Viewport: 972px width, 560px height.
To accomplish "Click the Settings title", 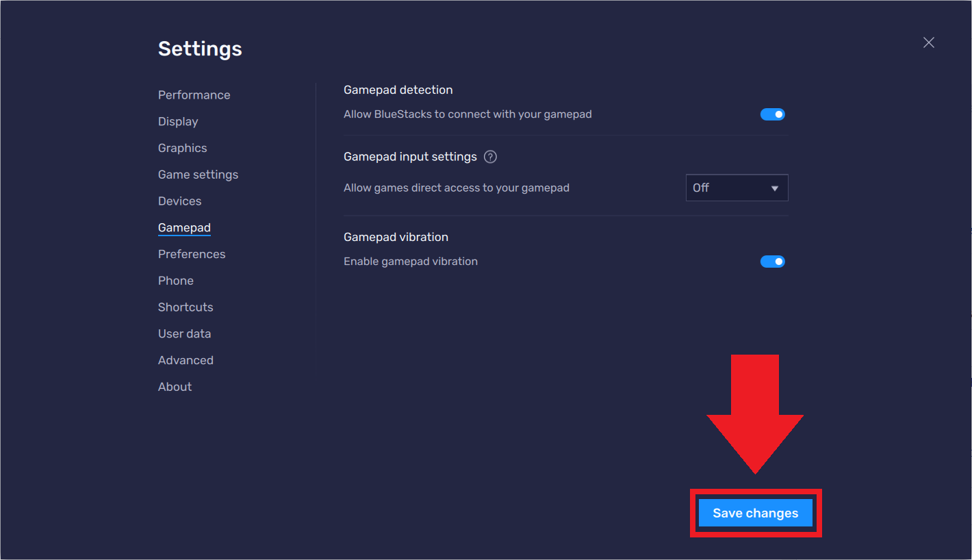I will tap(200, 49).
